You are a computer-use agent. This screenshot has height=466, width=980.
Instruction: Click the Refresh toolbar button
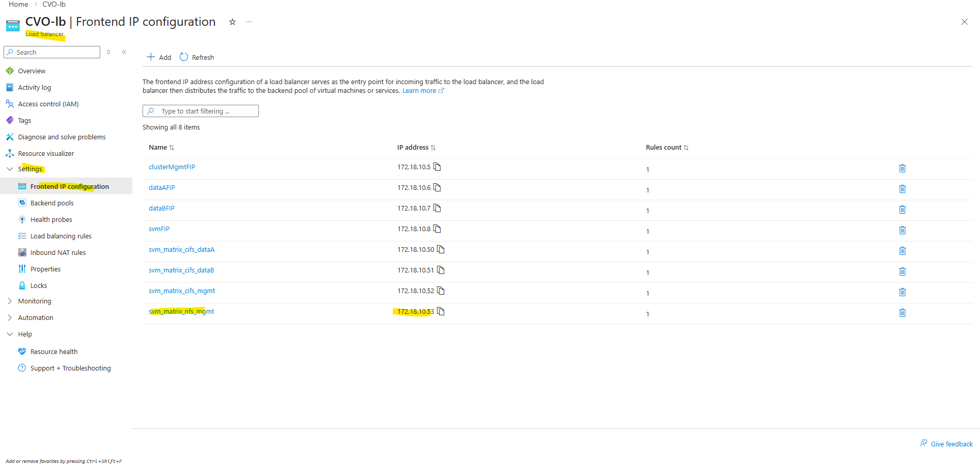pyautogui.click(x=197, y=57)
